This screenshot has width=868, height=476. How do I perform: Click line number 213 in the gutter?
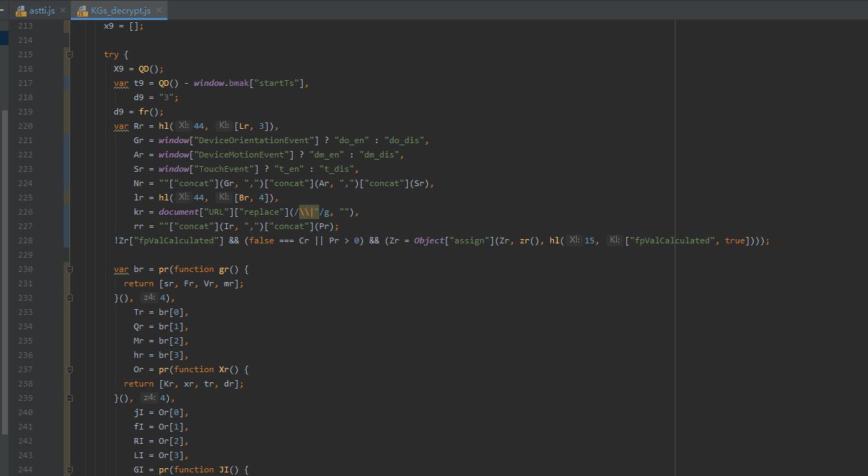point(25,26)
